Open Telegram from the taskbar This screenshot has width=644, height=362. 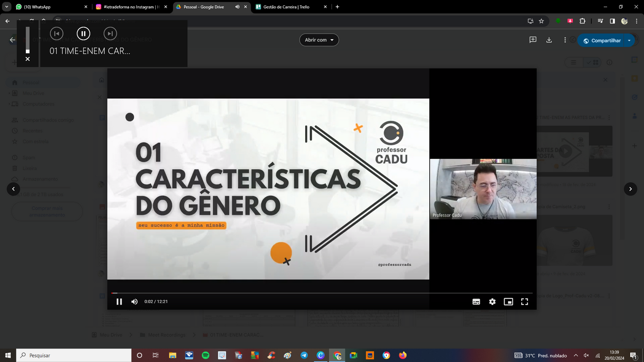point(304,355)
